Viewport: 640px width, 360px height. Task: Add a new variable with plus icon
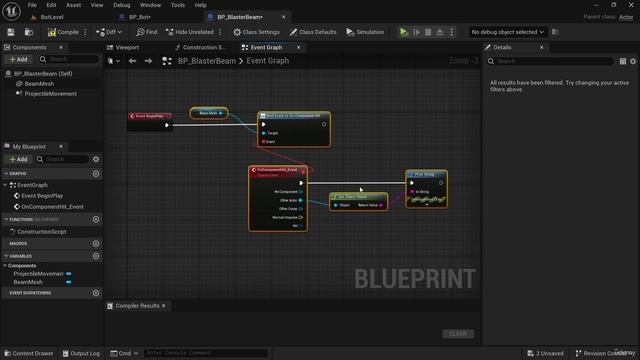pyautogui.click(x=96, y=256)
